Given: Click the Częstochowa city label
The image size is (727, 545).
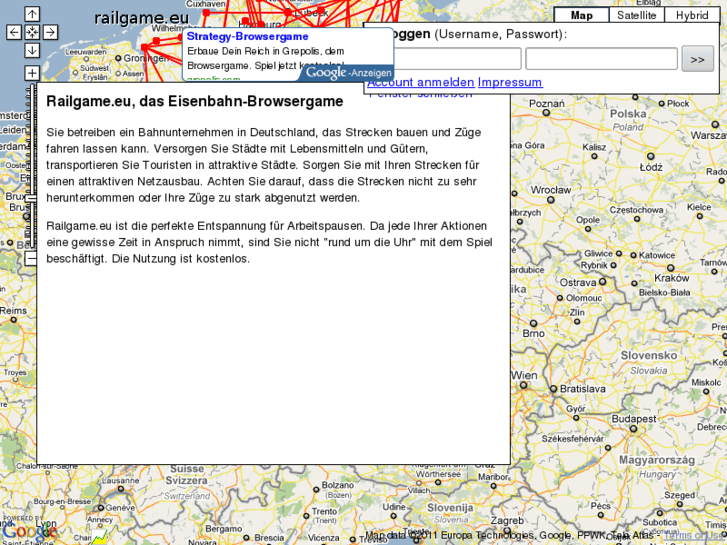Looking at the screenshot, I should [636, 210].
